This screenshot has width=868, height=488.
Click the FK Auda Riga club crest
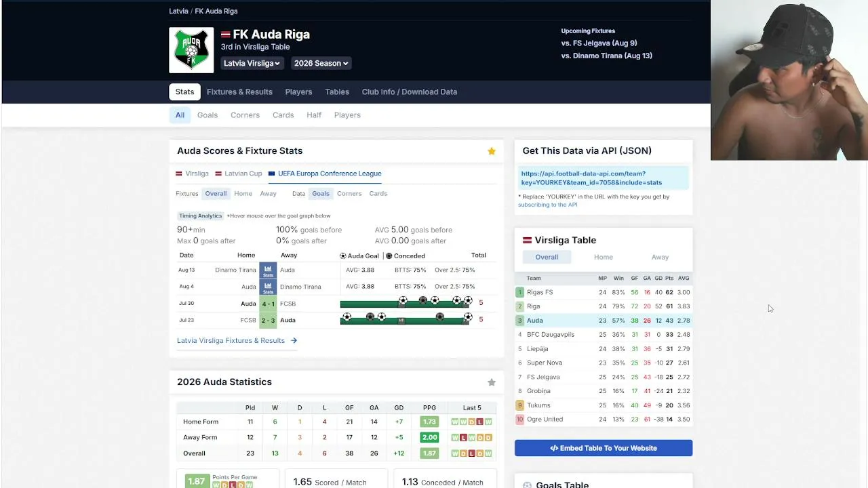(191, 50)
